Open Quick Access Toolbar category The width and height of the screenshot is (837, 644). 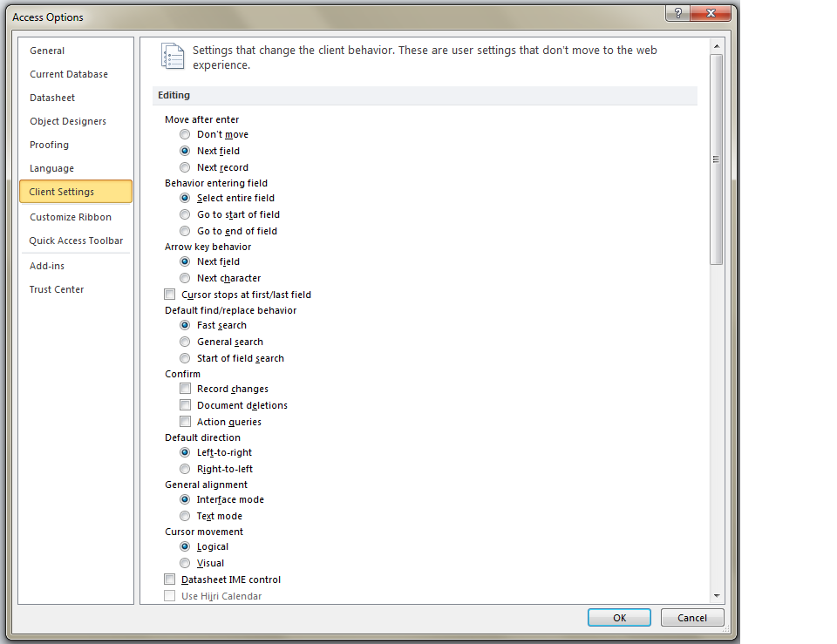point(76,241)
